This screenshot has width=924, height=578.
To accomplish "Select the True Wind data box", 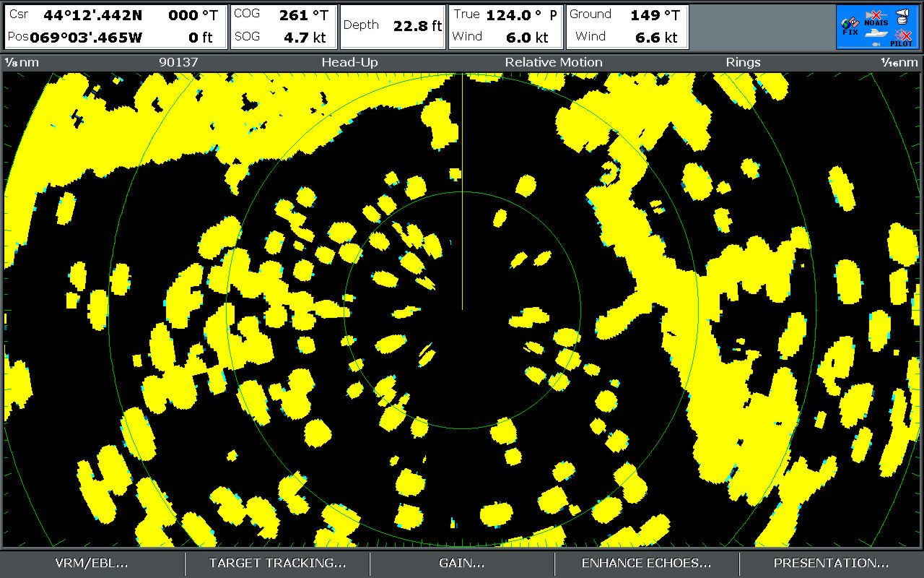I will [x=505, y=27].
